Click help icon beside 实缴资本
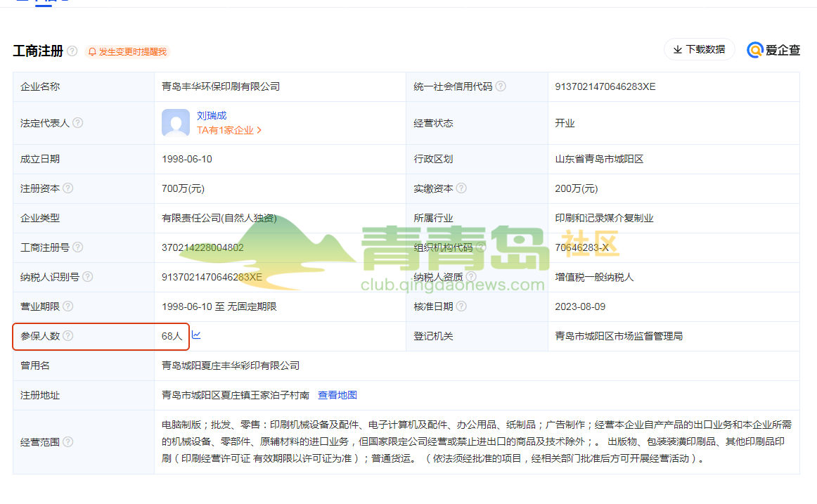Viewport: 817px width, 504px height. pyautogui.click(x=461, y=188)
